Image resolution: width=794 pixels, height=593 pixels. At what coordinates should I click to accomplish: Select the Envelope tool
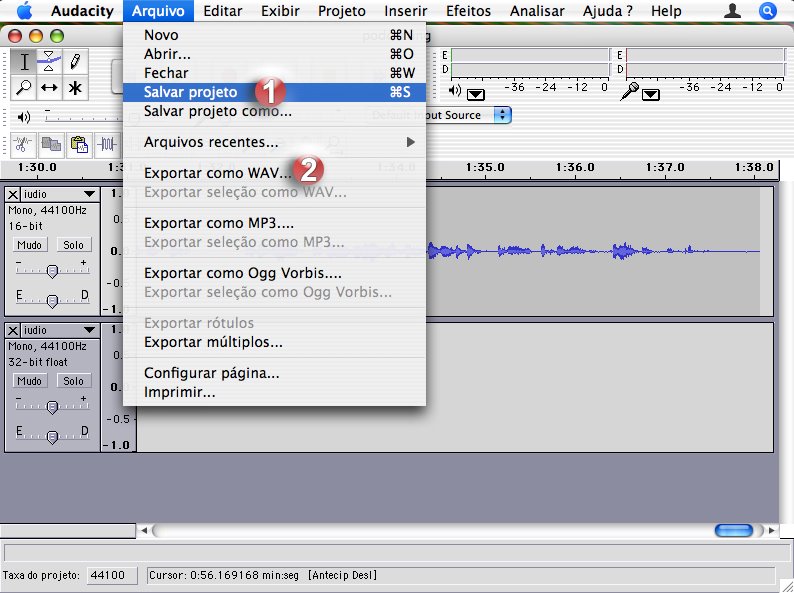pos(49,62)
